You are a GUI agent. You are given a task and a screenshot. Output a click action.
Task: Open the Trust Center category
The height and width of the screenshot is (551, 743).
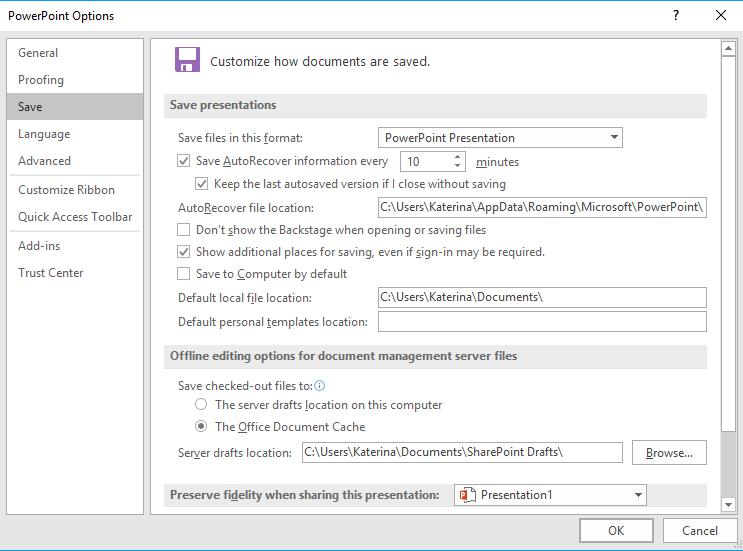click(x=75, y=273)
